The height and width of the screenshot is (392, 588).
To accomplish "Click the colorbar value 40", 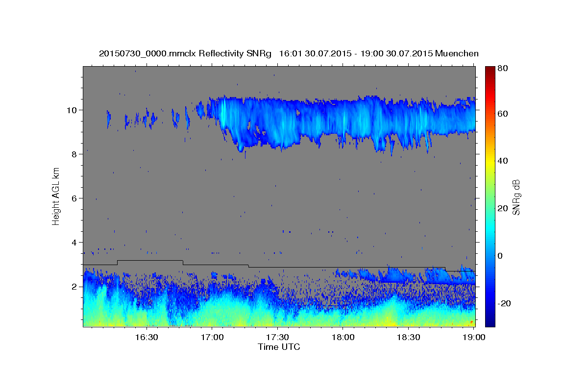I will [502, 161].
